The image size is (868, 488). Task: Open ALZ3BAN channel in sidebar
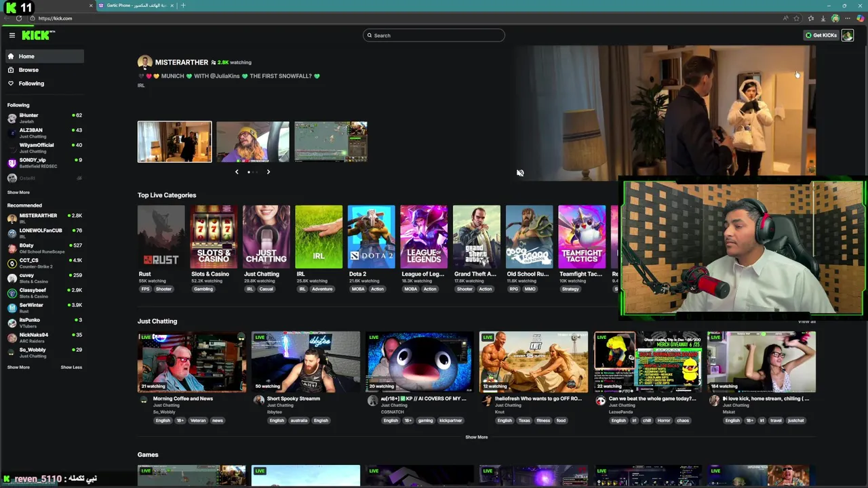click(x=44, y=133)
